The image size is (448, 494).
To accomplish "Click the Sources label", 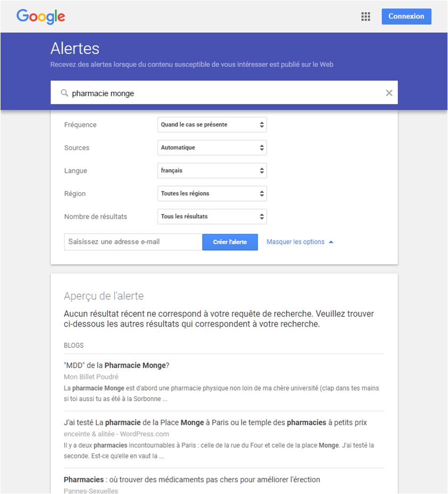I will [x=77, y=148].
